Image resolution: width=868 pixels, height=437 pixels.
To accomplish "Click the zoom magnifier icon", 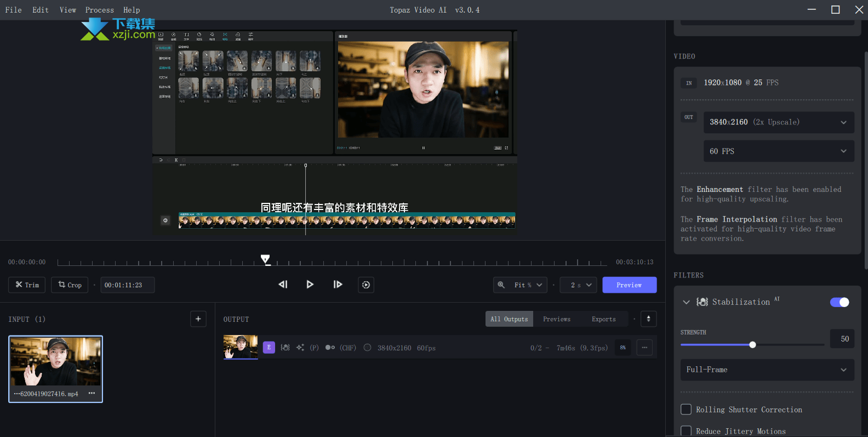I will pos(501,285).
